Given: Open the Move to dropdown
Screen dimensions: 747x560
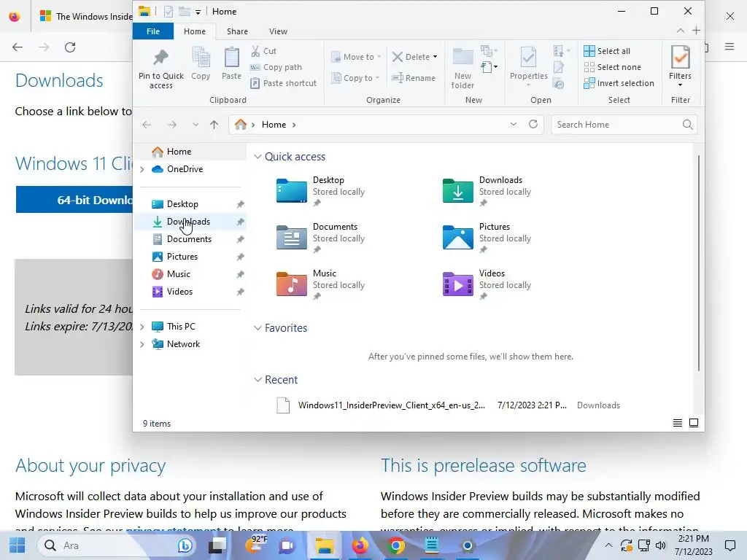Looking at the screenshot, I should coord(356,57).
